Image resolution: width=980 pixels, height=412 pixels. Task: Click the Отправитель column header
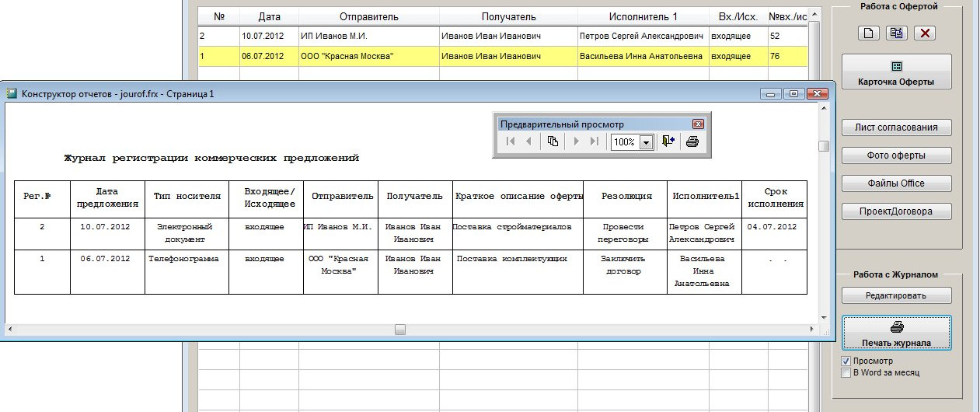click(x=368, y=16)
